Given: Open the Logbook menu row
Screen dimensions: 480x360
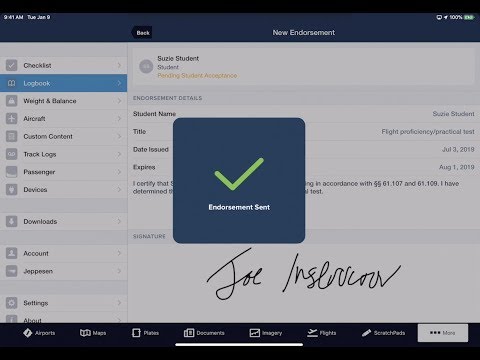Looking at the screenshot, I should 63,83.
